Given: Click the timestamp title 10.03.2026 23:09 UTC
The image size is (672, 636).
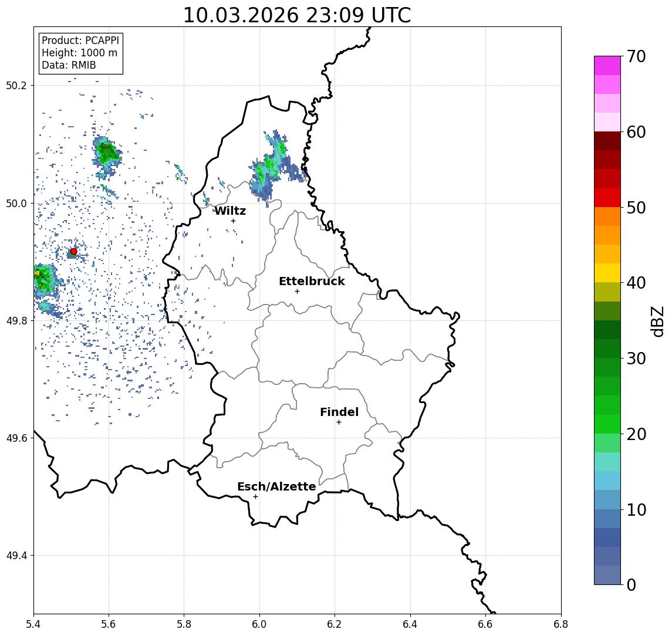Looking at the screenshot, I should (297, 15).
